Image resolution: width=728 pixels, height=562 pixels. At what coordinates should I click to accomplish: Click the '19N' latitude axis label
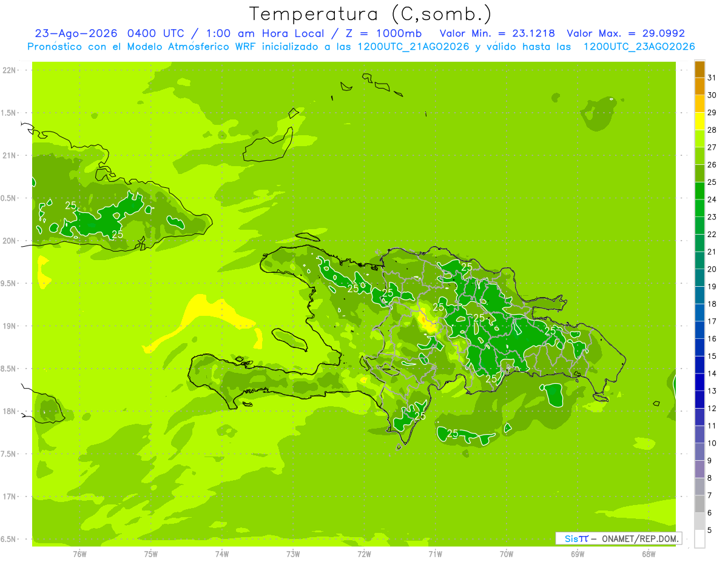pos(10,326)
